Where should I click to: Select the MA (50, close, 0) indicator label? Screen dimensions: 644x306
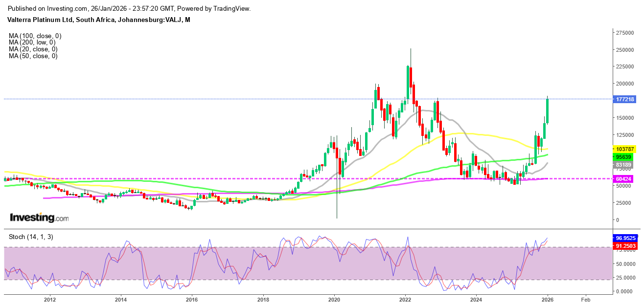pyautogui.click(x=33, y=56)
